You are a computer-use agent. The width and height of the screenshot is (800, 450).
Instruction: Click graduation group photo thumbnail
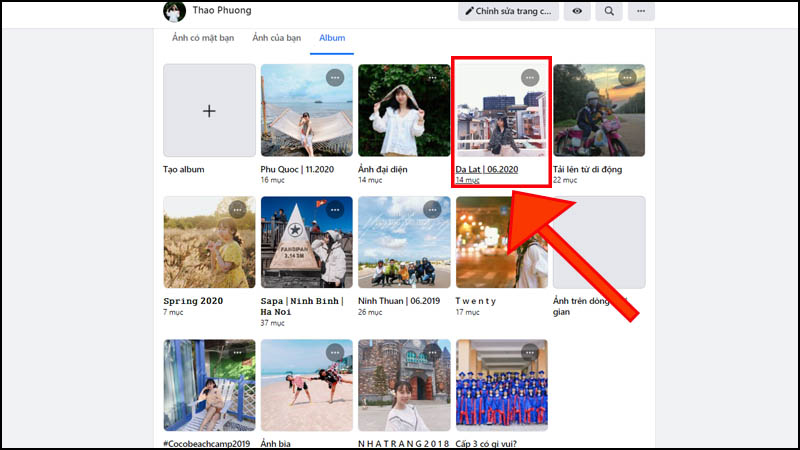point(502,385)
